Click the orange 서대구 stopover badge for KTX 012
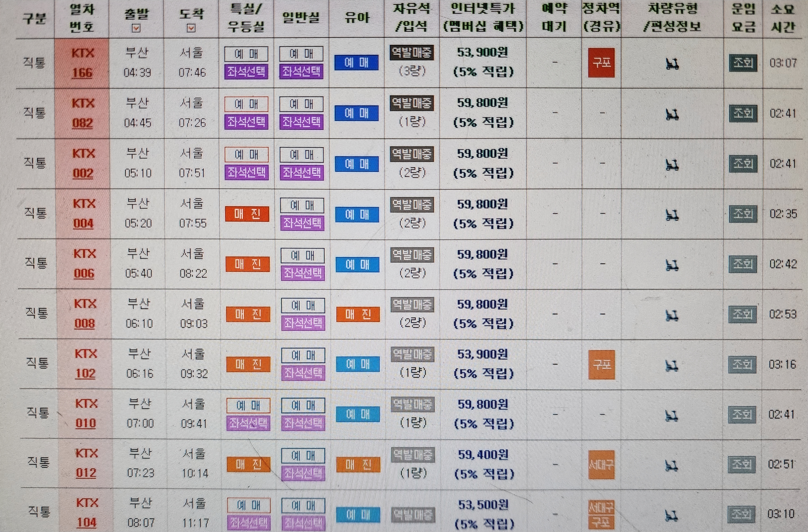Screen dimensions: 808x532 click(x=601, y=464)
